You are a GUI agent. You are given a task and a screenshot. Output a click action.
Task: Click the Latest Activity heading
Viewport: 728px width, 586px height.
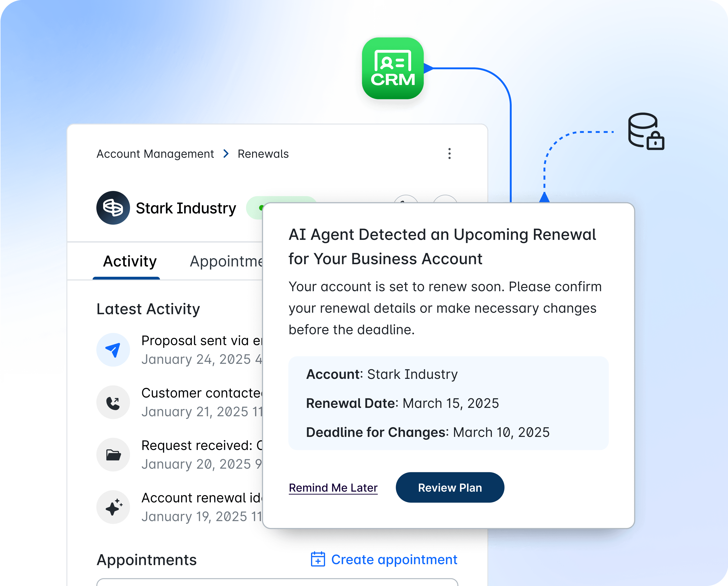point(148,309)
